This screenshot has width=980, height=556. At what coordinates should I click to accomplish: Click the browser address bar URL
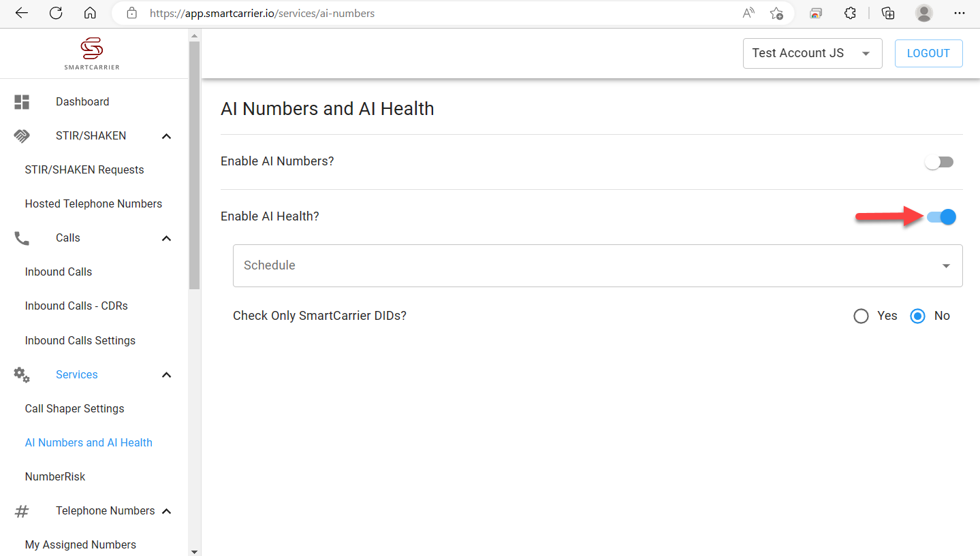262,13
